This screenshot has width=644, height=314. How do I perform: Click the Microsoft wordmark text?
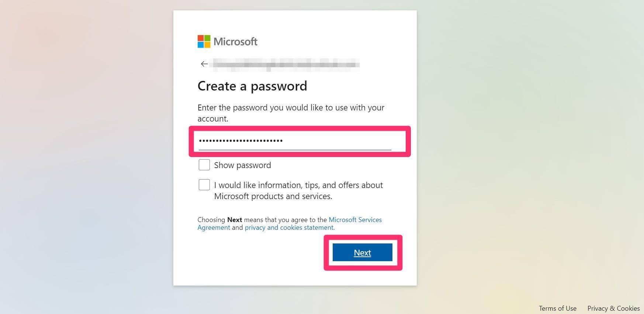point(235,41)
